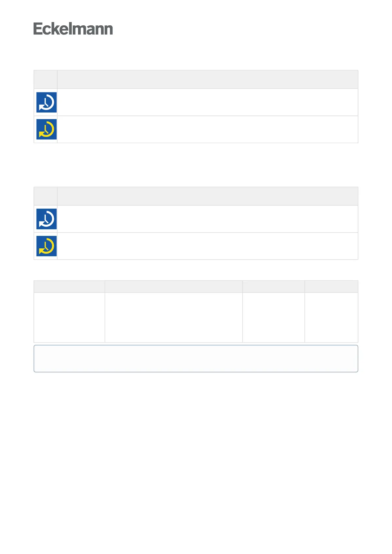
Task: Select widest body cell in four-column table
Action: 174,317
